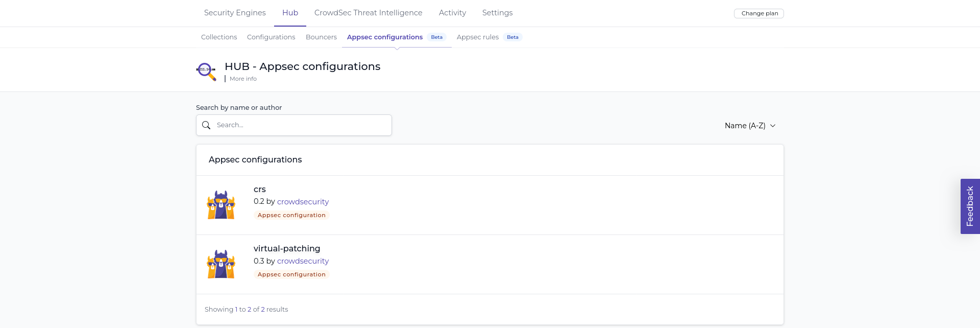The image size is (980, 328).
Task: Open the Name (A-Z) sort dropdown
Action: (745, 125)
